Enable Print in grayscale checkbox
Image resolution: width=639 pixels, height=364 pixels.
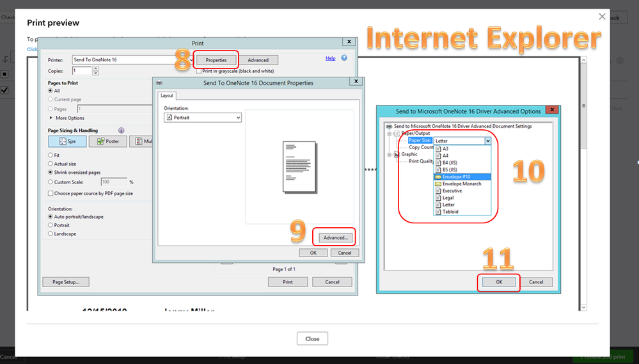[198, 71]
